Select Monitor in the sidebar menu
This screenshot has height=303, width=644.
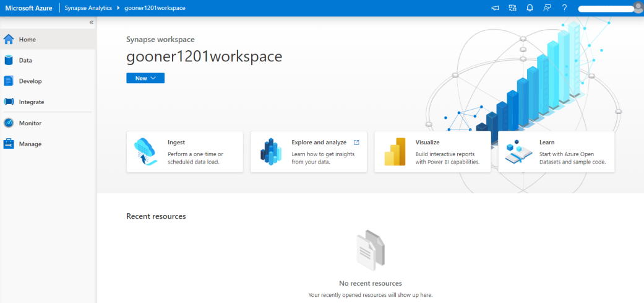[48, 123]
